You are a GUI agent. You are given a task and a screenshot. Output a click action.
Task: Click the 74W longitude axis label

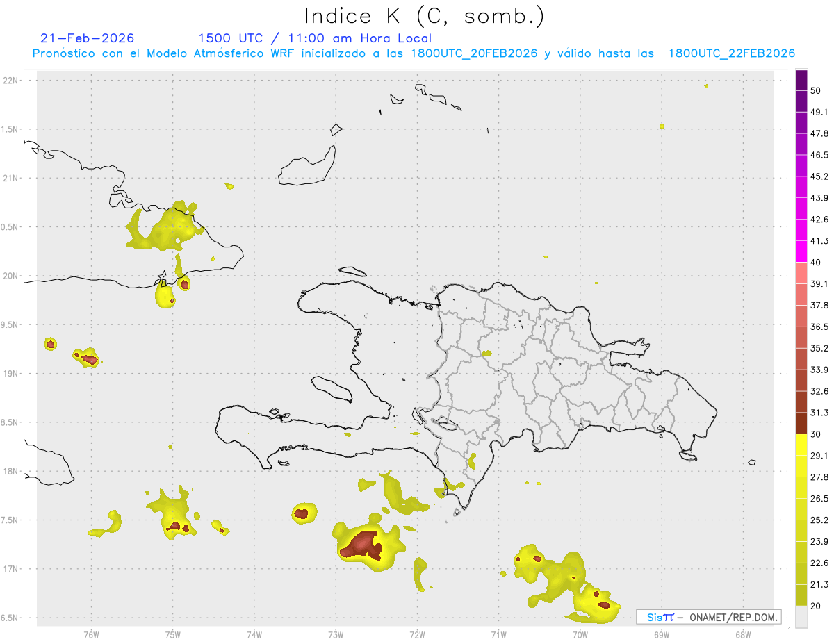(254, 634)
